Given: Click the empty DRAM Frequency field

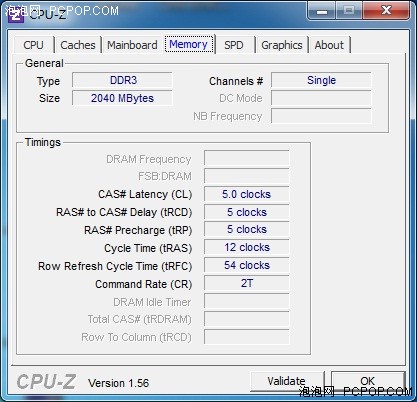Looking at the screenshot, I should click(x=247, y=159).
